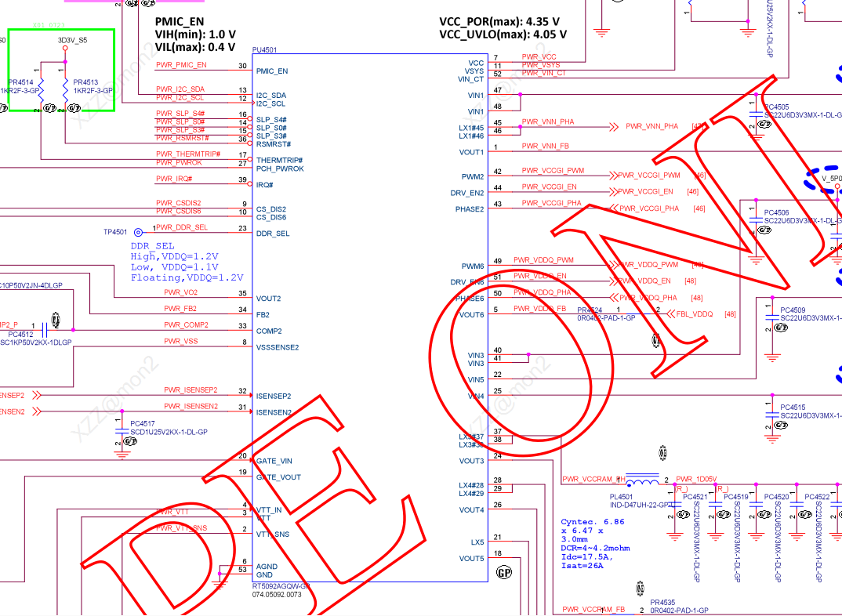842x616 pixels.
Task: Click the PWR_VCC net label
Action: 539,57
